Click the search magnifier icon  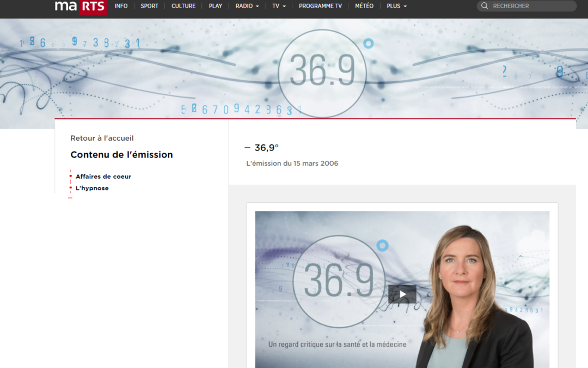(485, 6)
